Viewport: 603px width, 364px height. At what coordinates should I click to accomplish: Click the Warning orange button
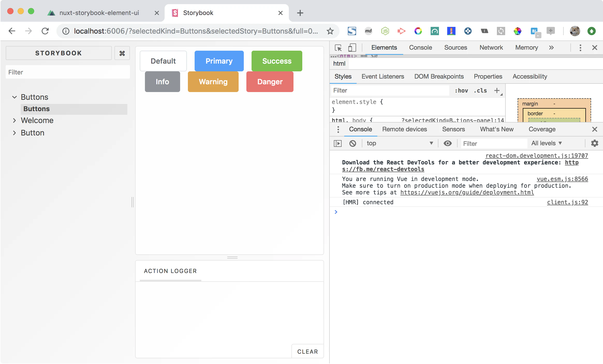tap(213, 82)
